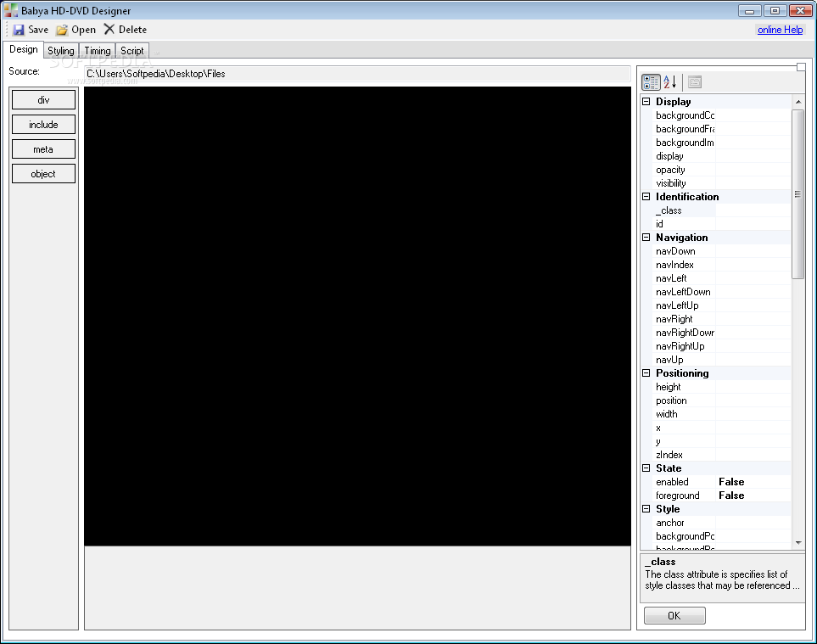The image size is (817, 644).
Task: Click property grid scrollbar down arrow
Action: [x=798, y=543]
